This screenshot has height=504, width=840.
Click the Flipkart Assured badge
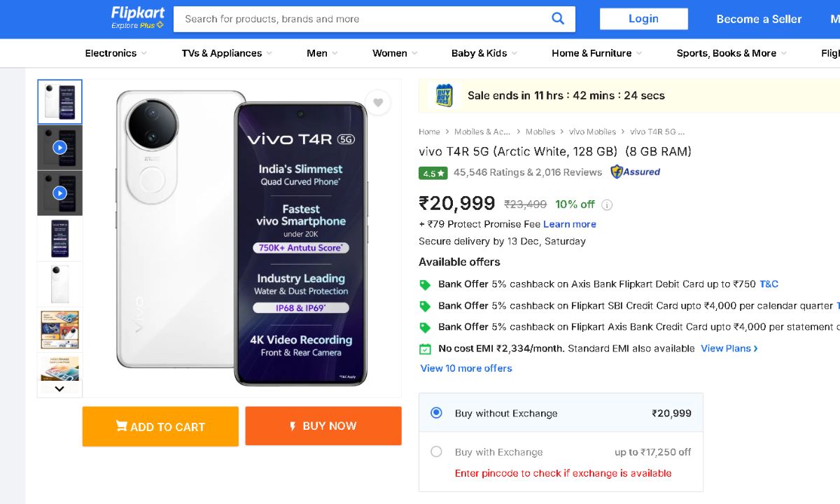[635, 171]
